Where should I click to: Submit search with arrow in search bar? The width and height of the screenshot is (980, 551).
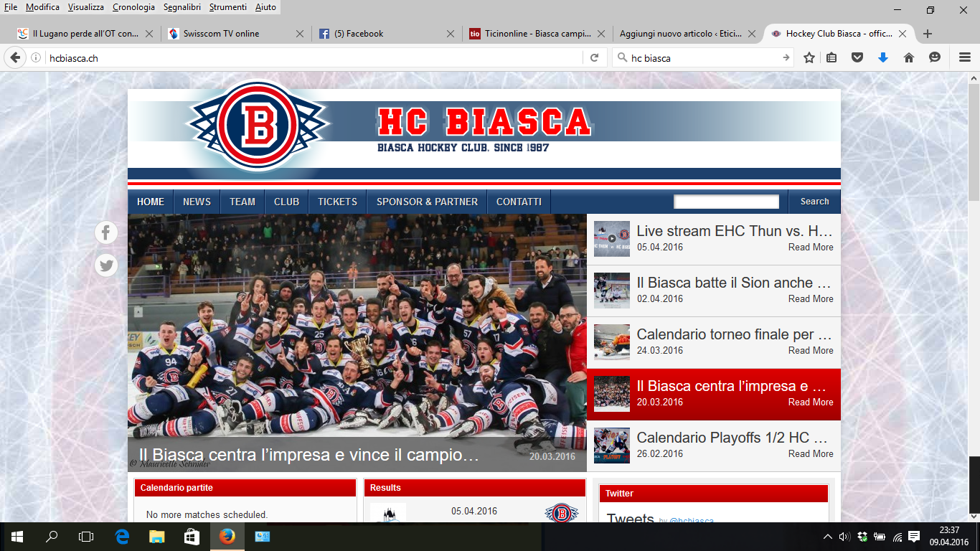click(786, 58)
